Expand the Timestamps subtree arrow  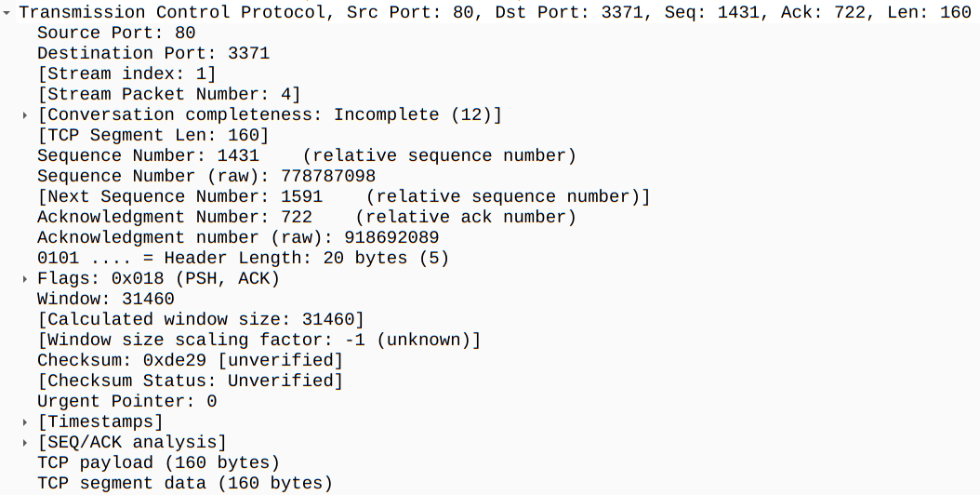point(25,421)
